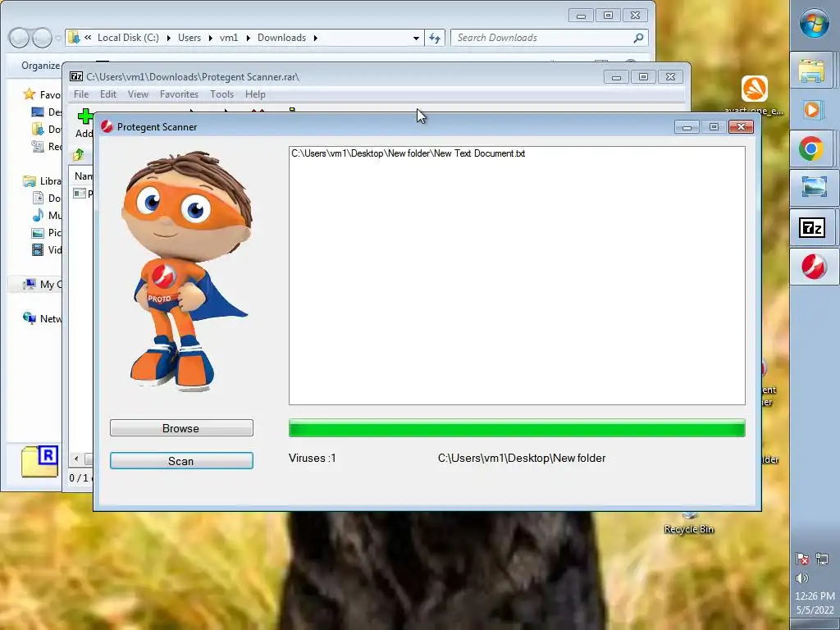Click the Favorites star icon in Explorer sidebar
The image size is (840, 630).
tap(29, 94)
